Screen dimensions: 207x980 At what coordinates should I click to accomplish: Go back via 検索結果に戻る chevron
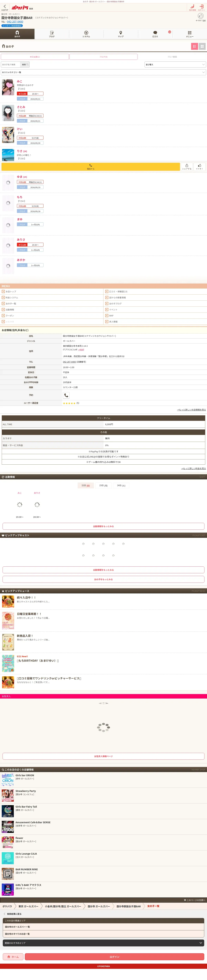click(5, 914)
